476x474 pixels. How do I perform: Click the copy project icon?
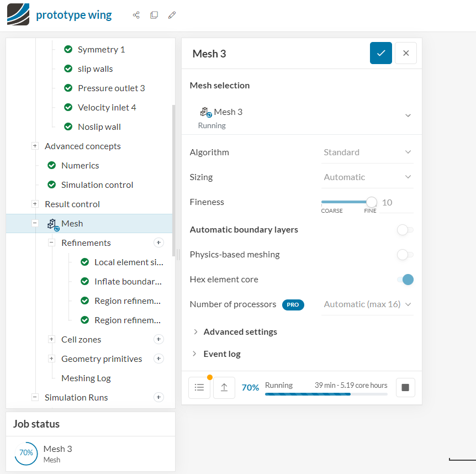click(154, 15)
